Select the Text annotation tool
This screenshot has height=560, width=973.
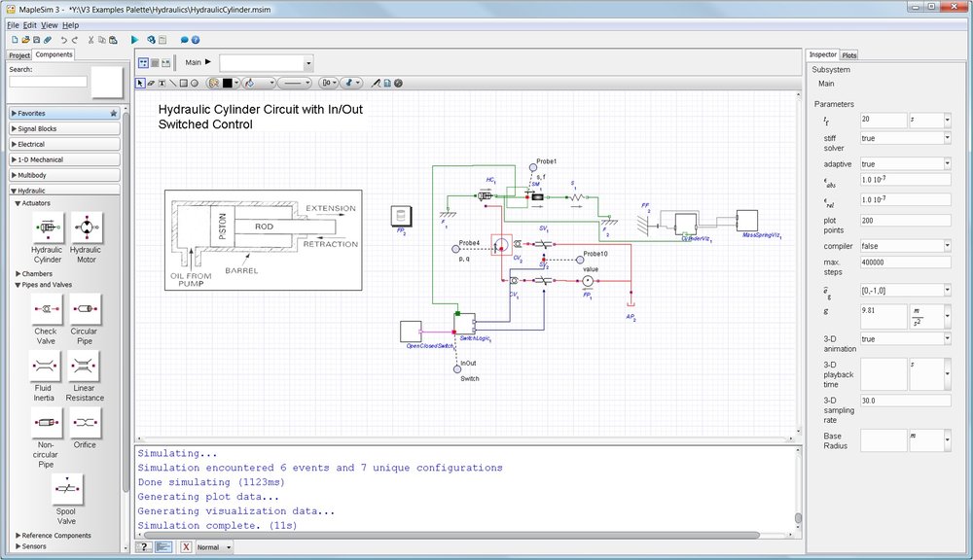click(x=162, y=83)
